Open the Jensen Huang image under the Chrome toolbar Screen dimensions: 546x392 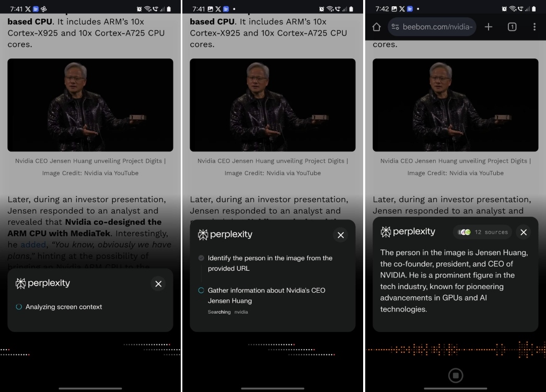[455, 105]
